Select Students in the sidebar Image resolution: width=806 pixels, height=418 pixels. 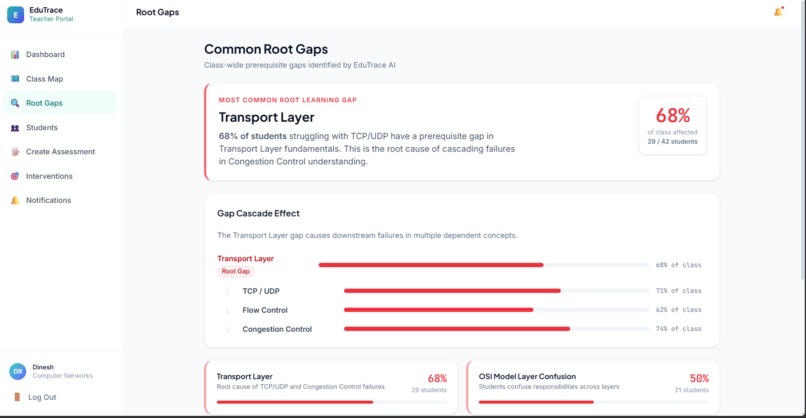coord(60,128)
